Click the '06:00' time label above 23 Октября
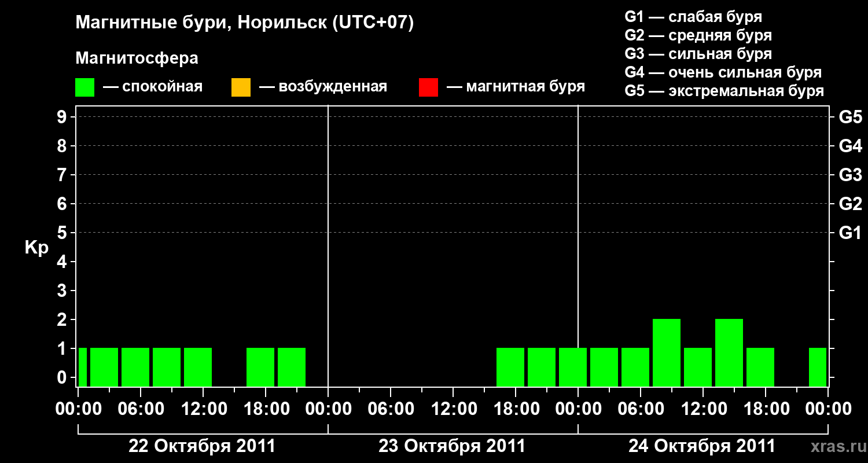This screenshot has width=868, height=463. [x=391, y=409]
